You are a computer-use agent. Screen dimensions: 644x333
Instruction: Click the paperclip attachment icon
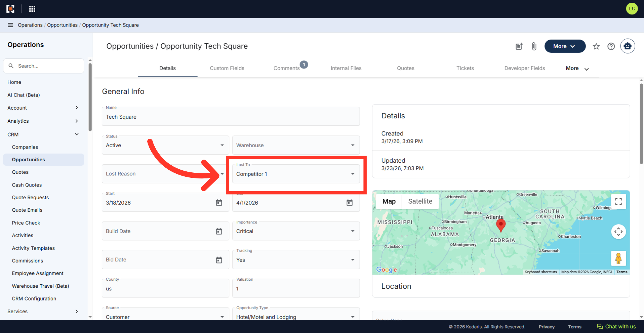pyautogui.click(x=534, y=46)
